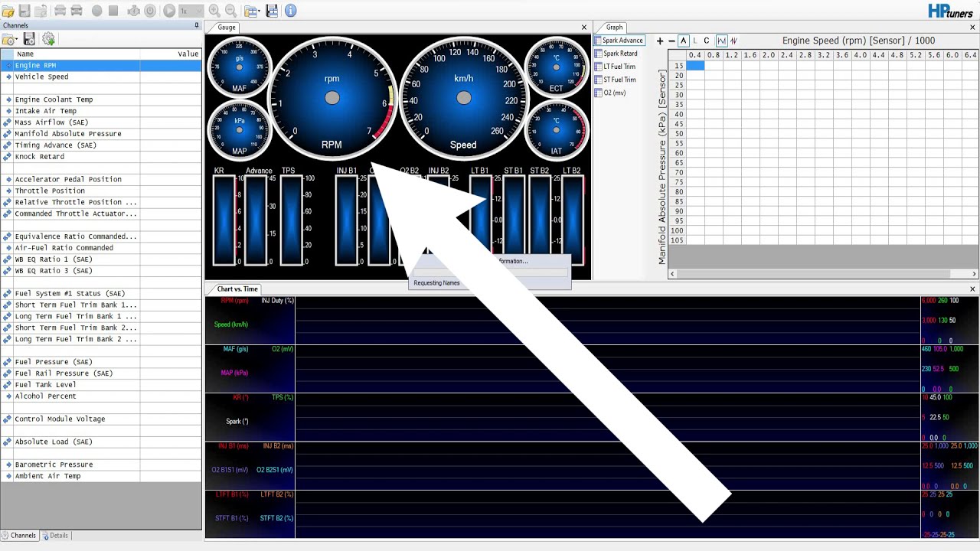
Task: Select Ambient Air Temp channel
Action: coord(101,476)
